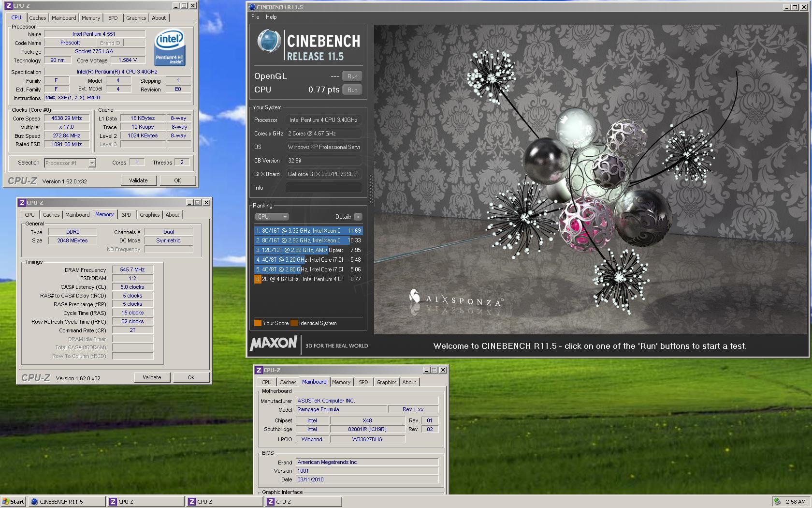Click the MAXON logo at bottom of Cinebench
The height and width of the screenshot is (508, 812).
(x=274, y=343)
